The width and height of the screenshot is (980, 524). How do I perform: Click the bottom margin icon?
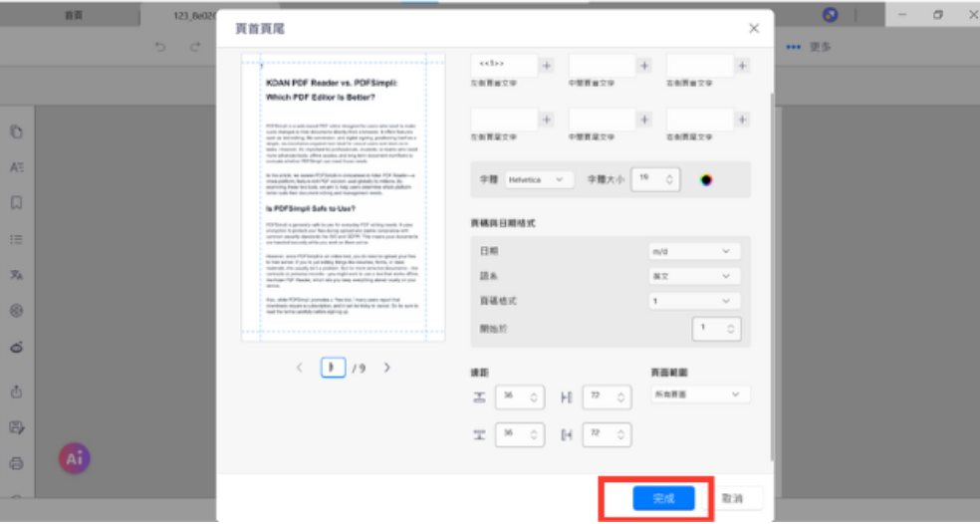(x=479, y=434)
